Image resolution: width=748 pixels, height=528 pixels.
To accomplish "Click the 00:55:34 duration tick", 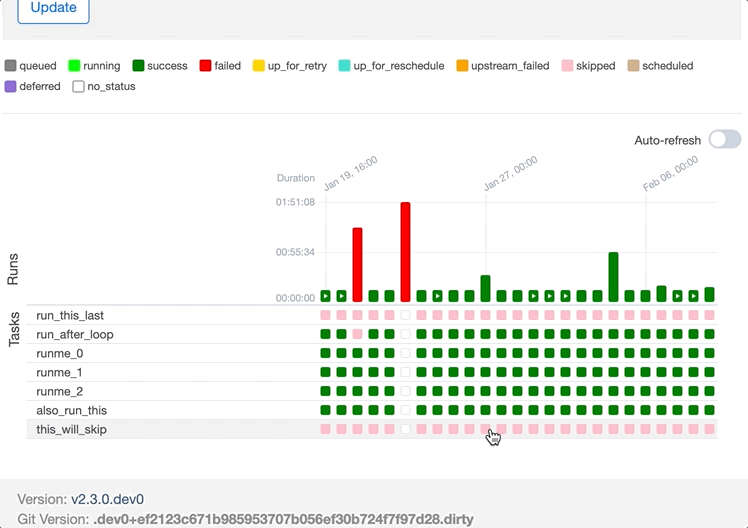I will pyautogui.click(x=295, y=252).
